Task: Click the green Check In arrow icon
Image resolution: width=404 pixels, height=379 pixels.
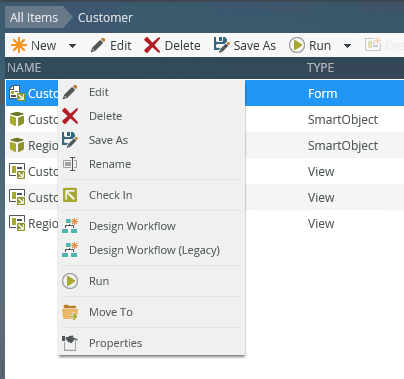Action: [70, 195]
